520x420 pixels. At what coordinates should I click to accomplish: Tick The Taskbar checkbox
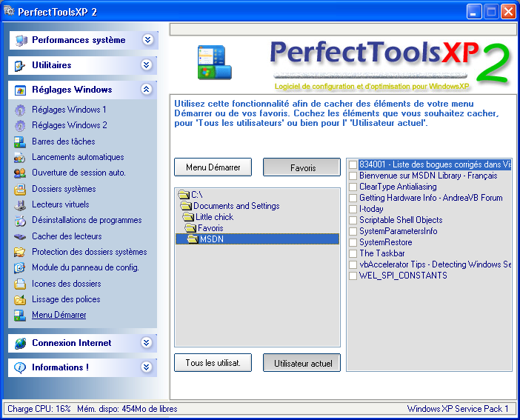(353, 253)
